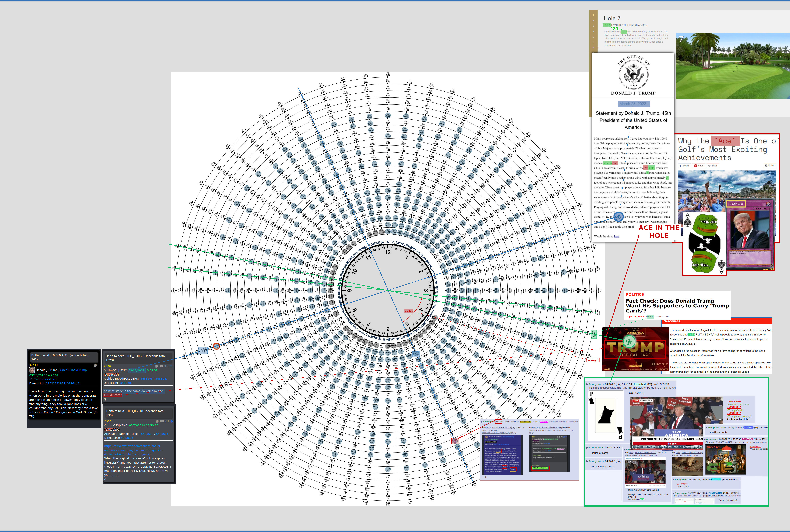Click the 'Hole 7' heading
Image resolution: width=790 pixels, height=532 pixels.
click(612, 18)
